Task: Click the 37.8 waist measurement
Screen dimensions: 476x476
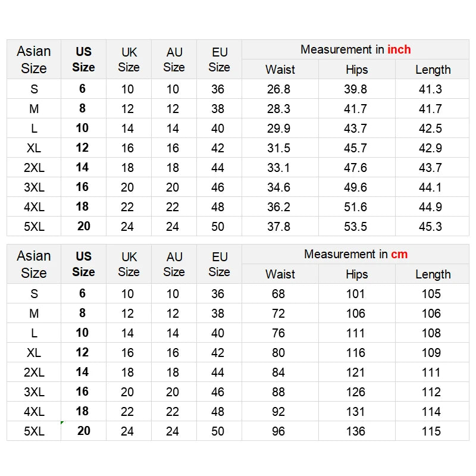Action: click(x=278, y=227)
